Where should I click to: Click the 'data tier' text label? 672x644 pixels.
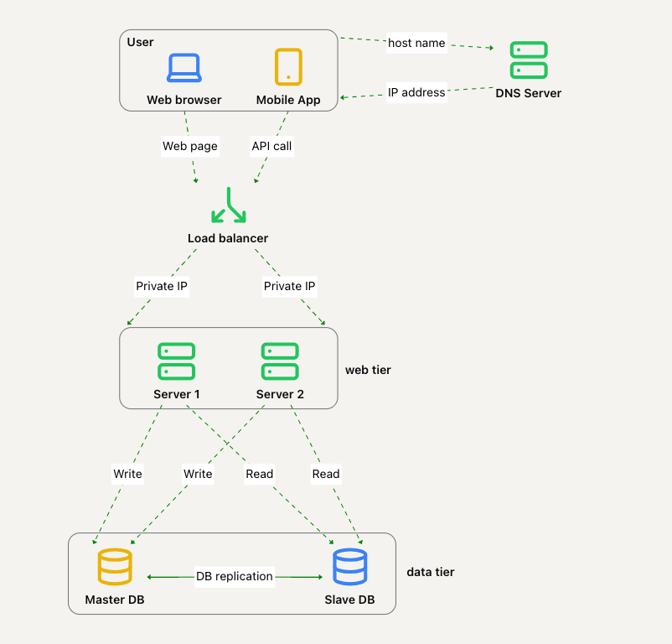[431, 572]
